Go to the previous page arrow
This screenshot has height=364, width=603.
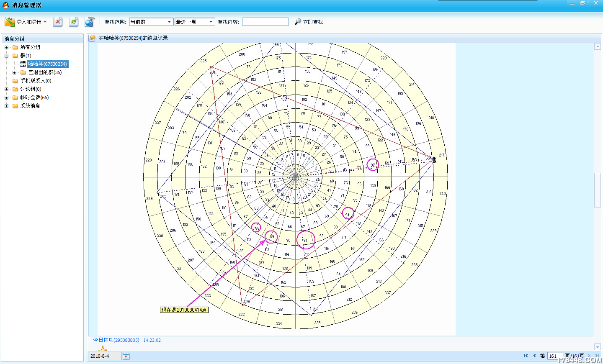point(534,356)
